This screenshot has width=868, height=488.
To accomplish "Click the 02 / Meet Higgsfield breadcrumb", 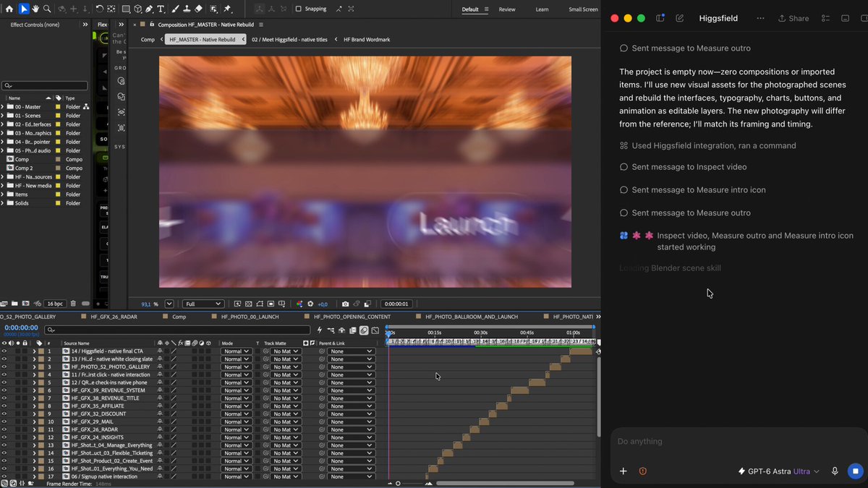I will coord(290,40).
